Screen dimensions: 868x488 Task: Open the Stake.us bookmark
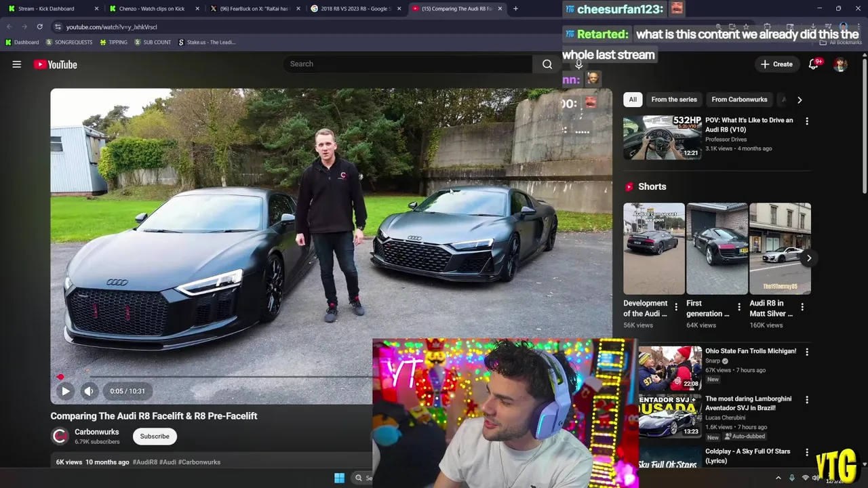pos(207,42)
